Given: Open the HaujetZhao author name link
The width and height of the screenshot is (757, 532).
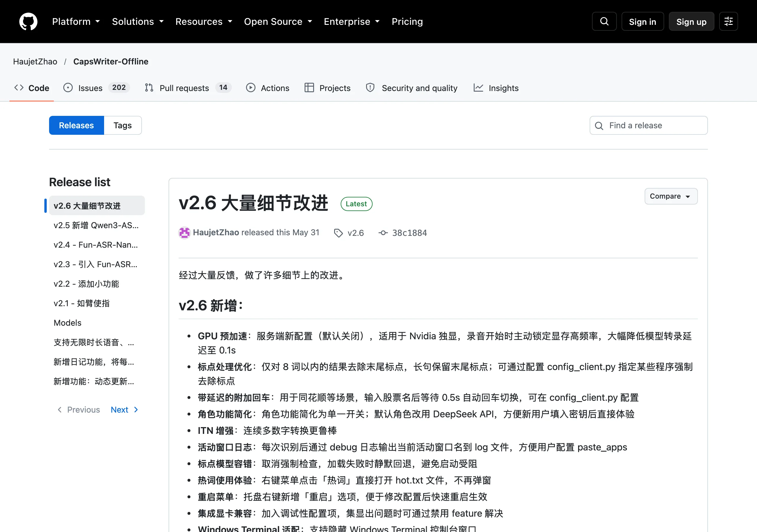Looking at the screenshot, I should coord(216,233).
